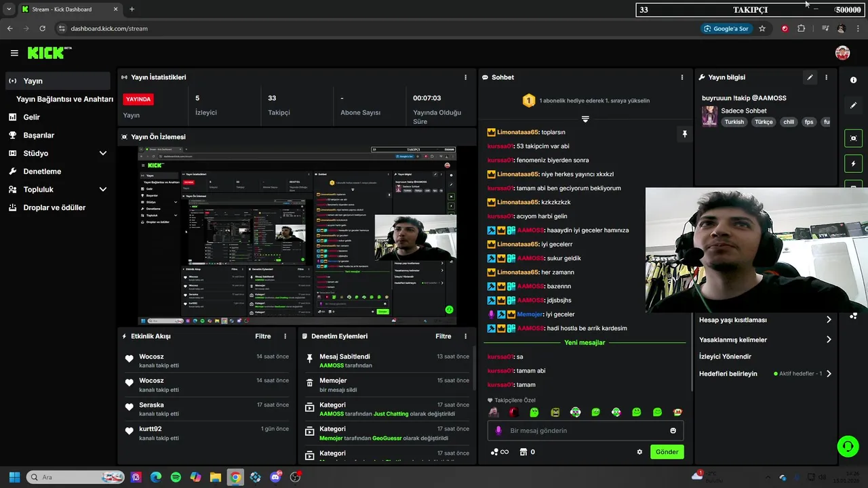
Task: Click the Turkish tag chip
Action: pos(734,122)
